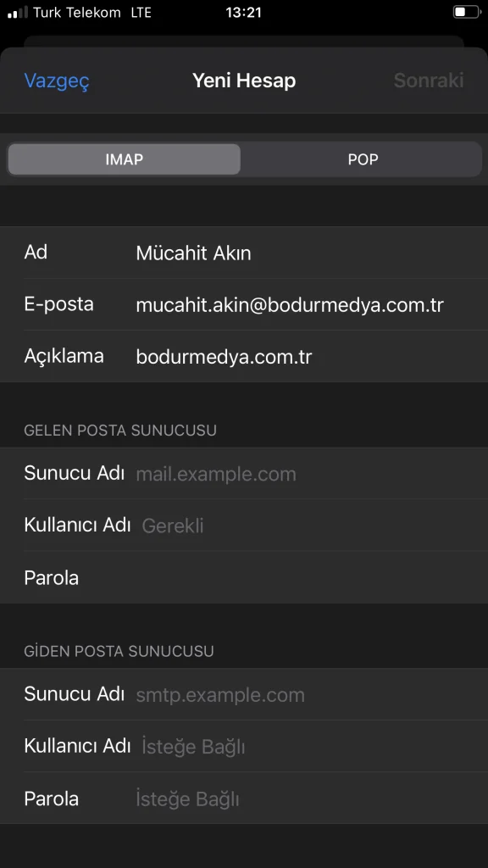Switch to the POP segment
The width and height of the screenshot is (488, 868).
coord(363,159)
